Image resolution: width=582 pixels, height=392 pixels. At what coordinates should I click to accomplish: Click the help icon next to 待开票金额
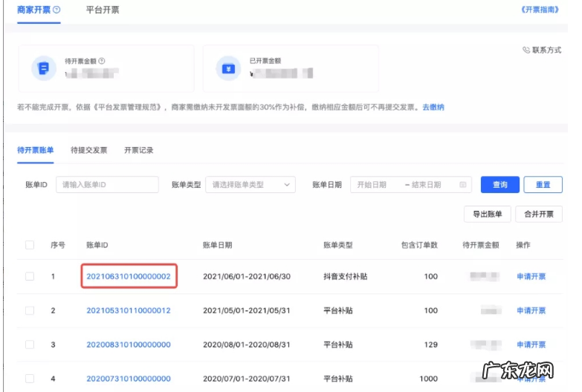(101, 61)
